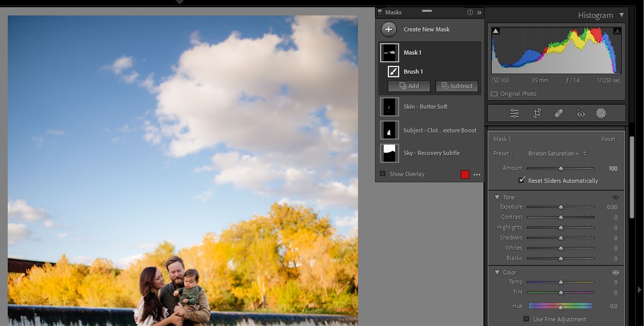The height and width of the screenshot is (326, 644).
Task: Collapse Masks panel with double-arrow icon
Action: 479,12
